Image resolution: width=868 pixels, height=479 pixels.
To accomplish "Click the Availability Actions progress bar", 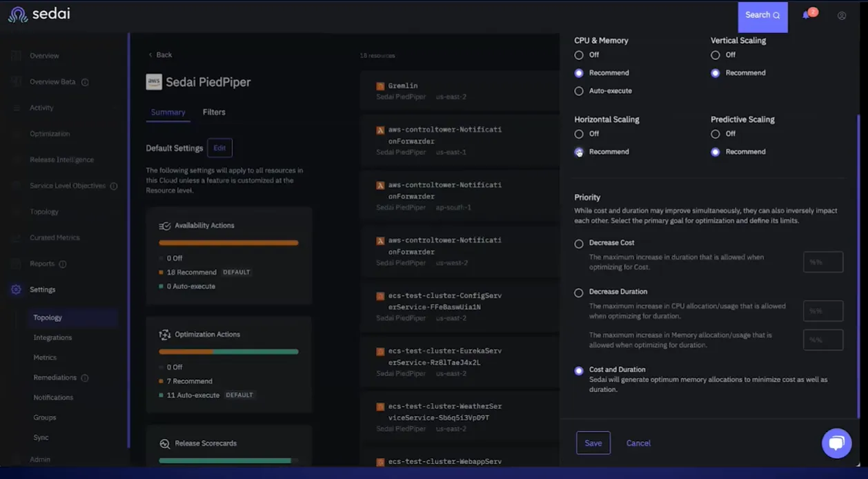I will tap(228, 243).
